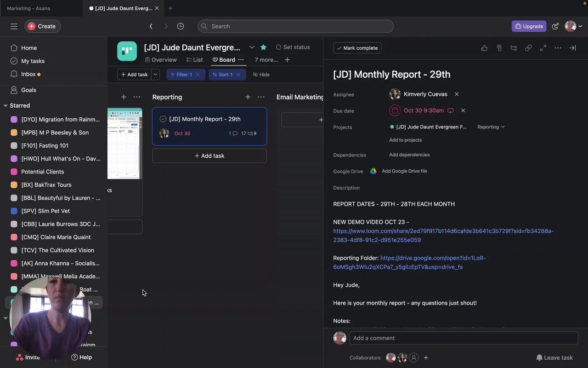
Task: Switch to the List tab
Action: (x=194, y=60)
